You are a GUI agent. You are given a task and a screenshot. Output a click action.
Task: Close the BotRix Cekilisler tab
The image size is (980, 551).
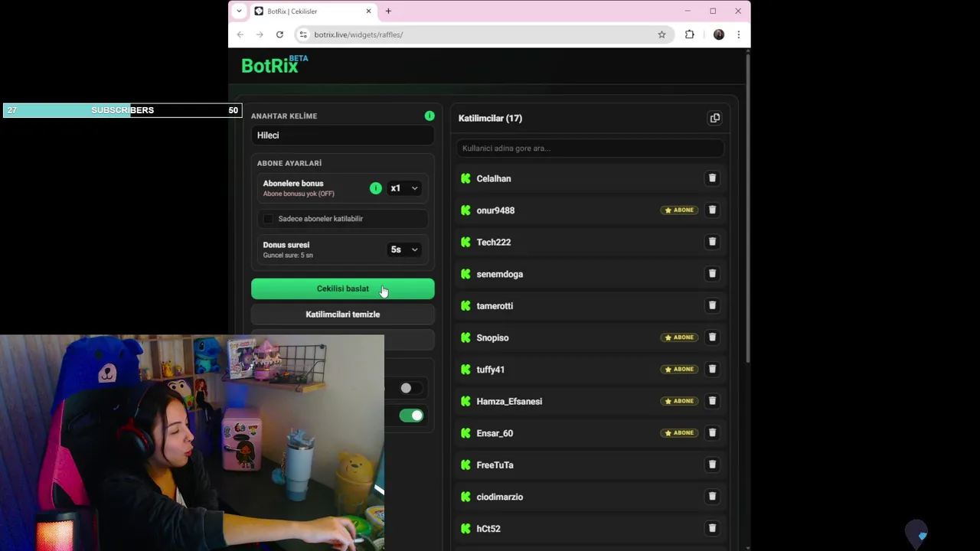click(368, 11)
